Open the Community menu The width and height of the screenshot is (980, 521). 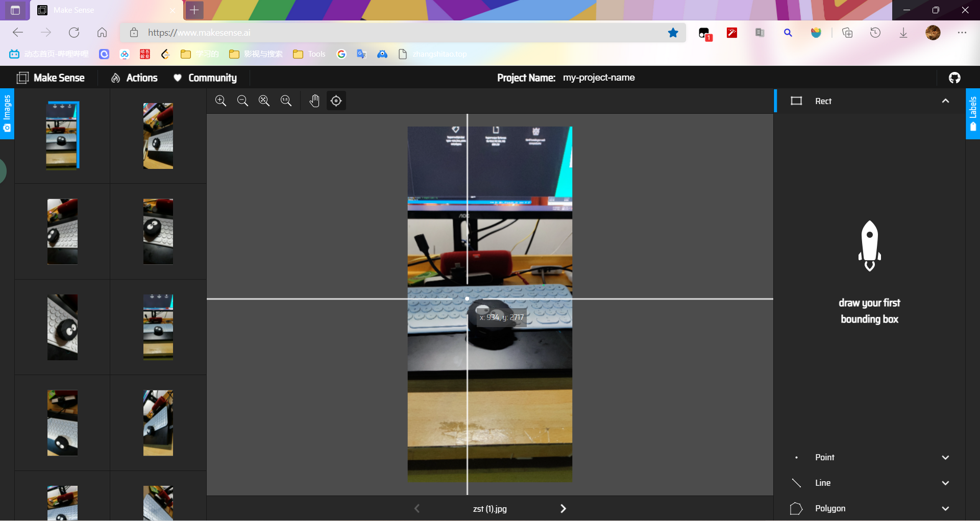pos(205,78)
